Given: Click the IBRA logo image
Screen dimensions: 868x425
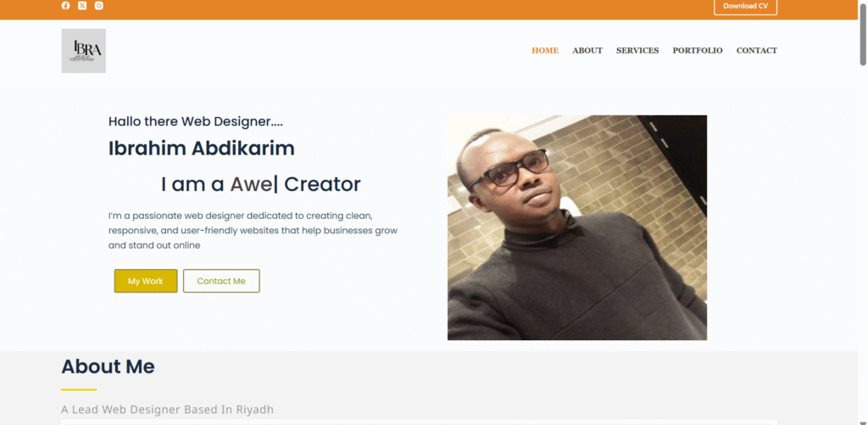Looking at the screenshot, I should click(x=84, y=51).
